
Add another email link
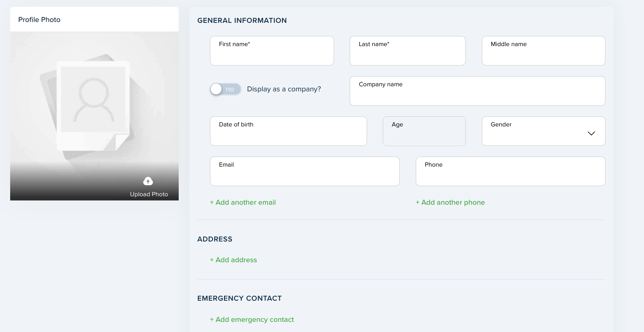tap(243, 202)
